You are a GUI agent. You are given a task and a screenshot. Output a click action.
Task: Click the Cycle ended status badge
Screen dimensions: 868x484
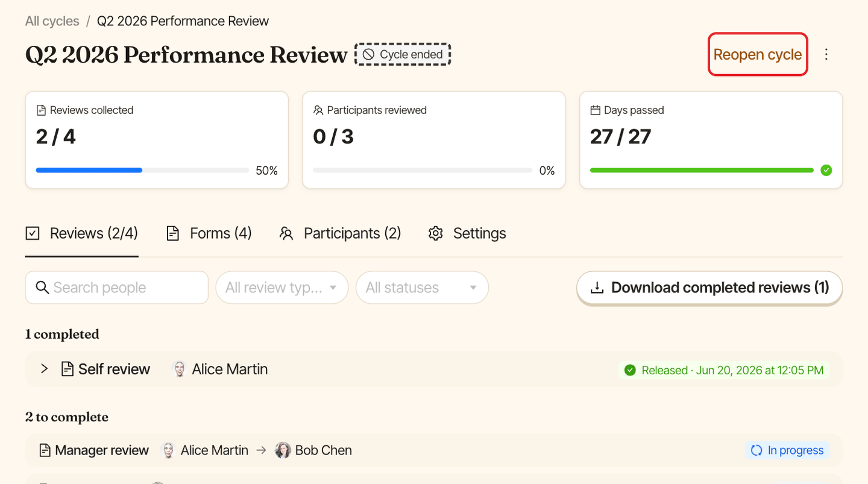(403, 54)
